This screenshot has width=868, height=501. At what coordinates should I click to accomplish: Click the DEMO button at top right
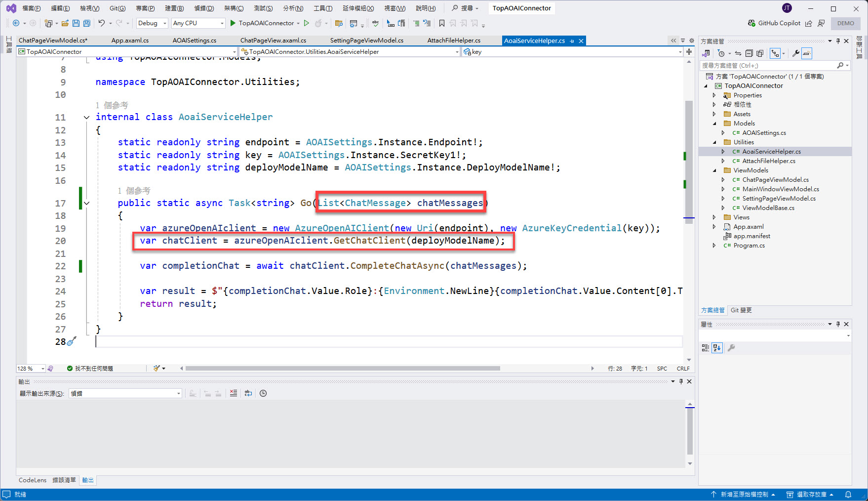point(845,23)
